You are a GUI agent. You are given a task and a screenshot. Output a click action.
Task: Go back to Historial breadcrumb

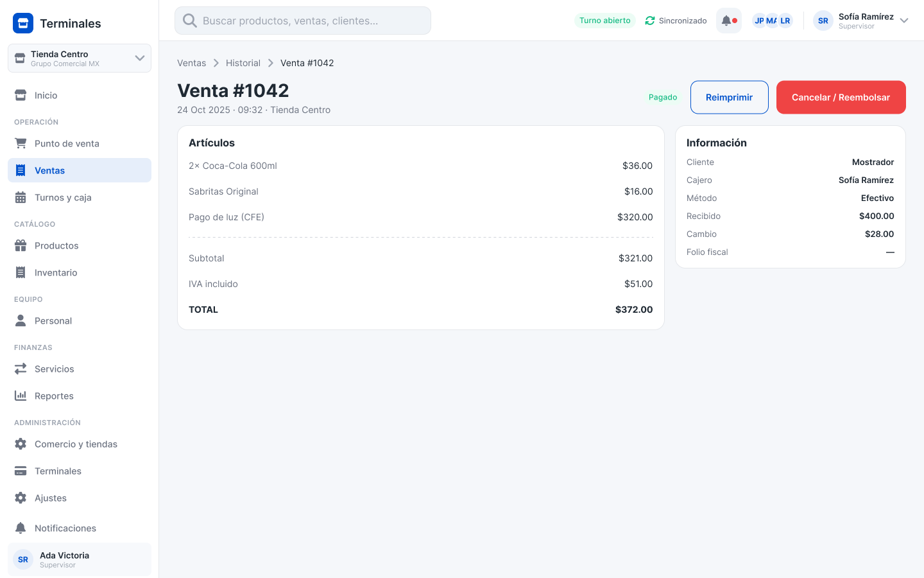pos(243,63)
